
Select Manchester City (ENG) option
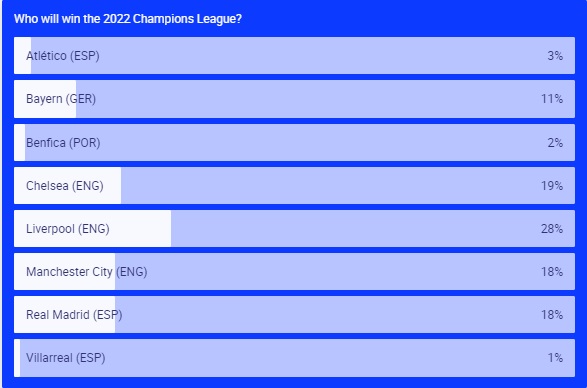coord(294,272)
